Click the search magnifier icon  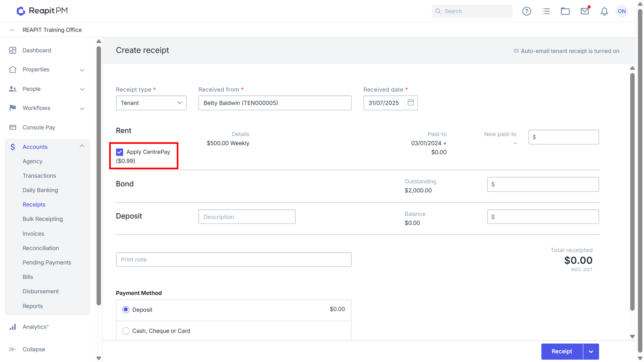point(438,11)
